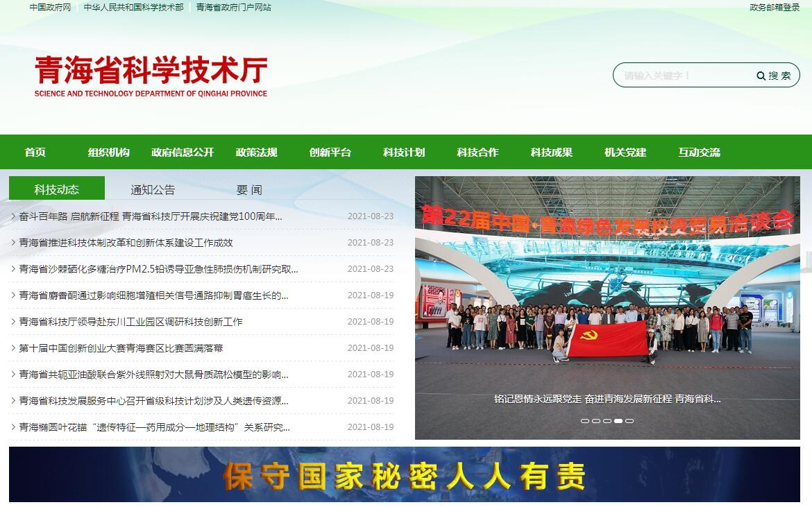Select the first carousel indicator dot
812x507 pixels.
[584, 421]
